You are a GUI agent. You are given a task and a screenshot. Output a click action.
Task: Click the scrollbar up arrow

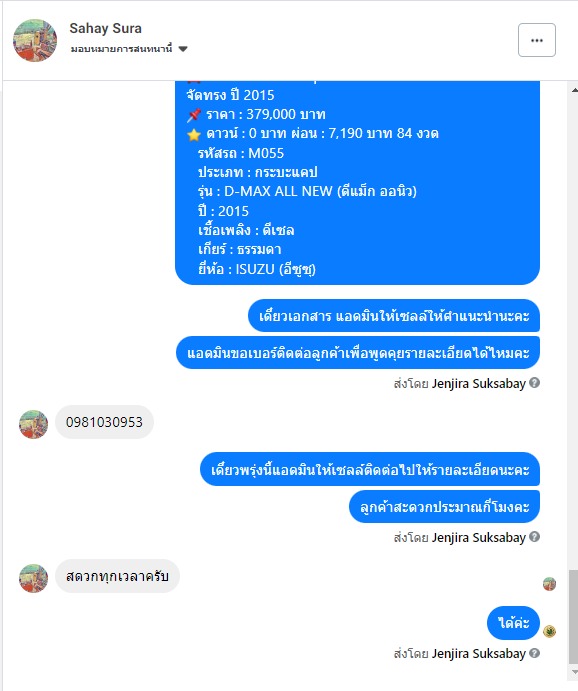[x=574, y=90]
